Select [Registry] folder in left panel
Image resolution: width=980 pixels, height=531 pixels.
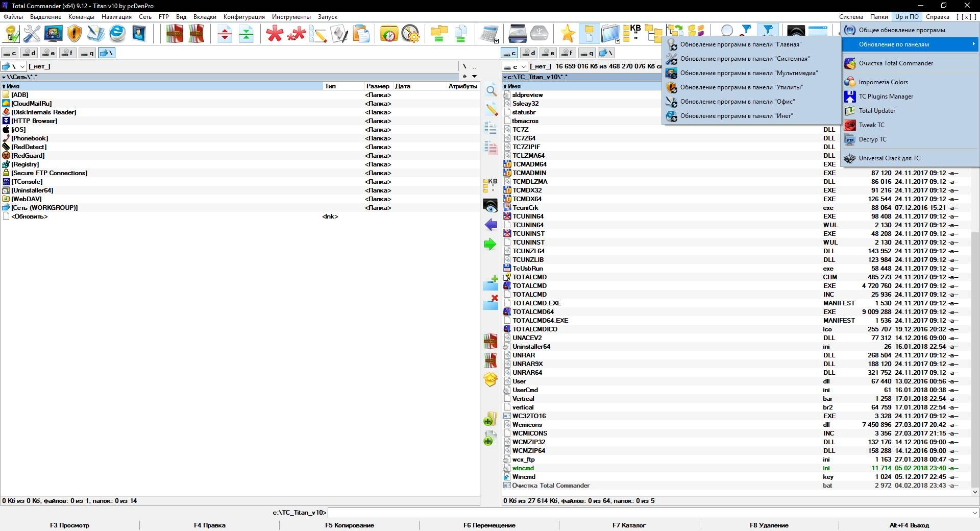point(240,164)
